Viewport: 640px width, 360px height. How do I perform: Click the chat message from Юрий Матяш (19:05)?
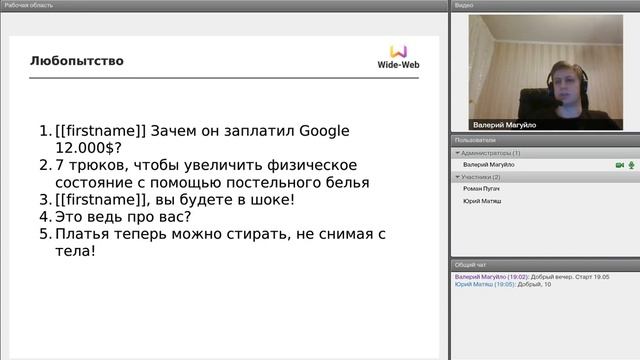[x=503, y=284]
